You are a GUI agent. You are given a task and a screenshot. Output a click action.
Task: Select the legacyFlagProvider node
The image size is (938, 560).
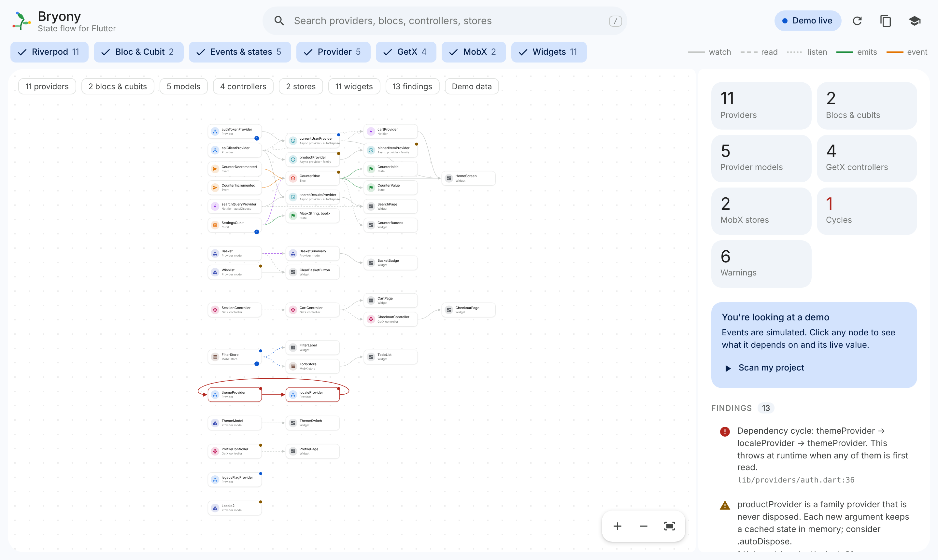pos(235,479)
